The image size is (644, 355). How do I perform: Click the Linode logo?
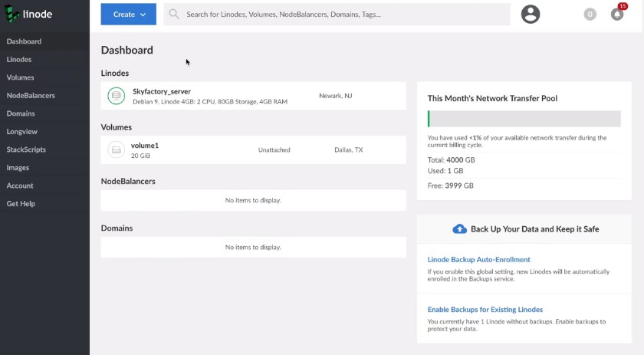(28, 14)
